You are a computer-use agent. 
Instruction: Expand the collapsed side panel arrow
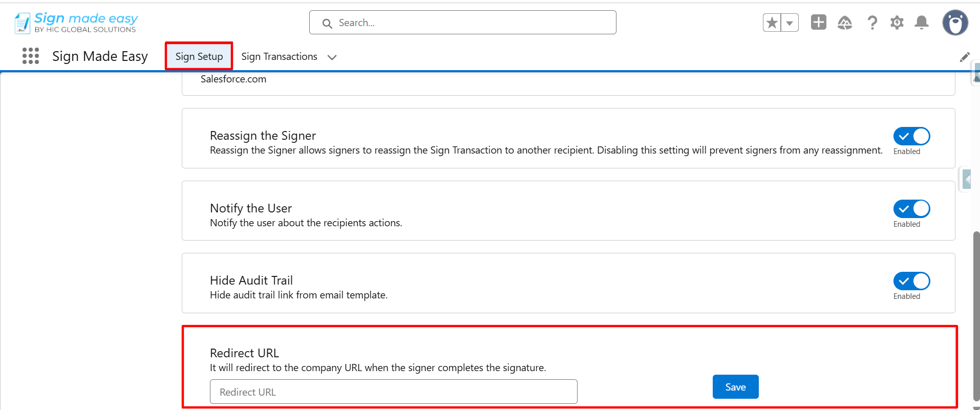click(966, 179)
